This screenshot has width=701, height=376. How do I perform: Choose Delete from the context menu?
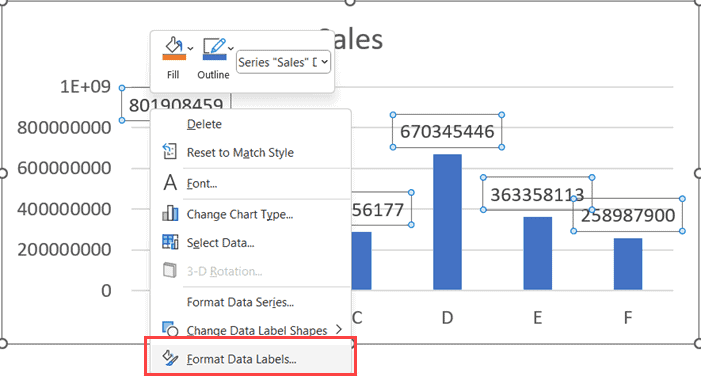pyautogui.click(x=204, y=124)
